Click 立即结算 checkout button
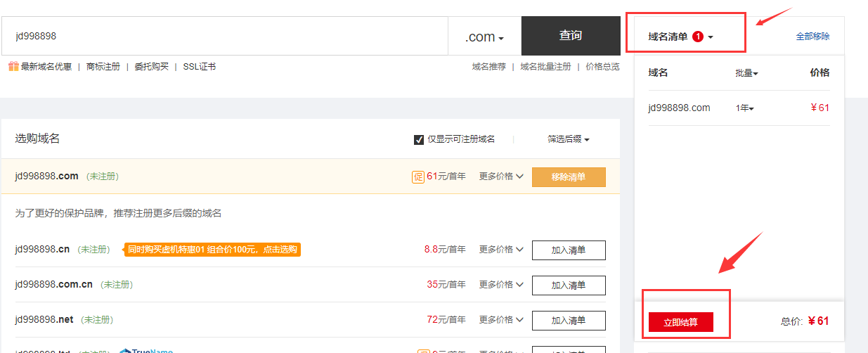 [x=680, y=322]
